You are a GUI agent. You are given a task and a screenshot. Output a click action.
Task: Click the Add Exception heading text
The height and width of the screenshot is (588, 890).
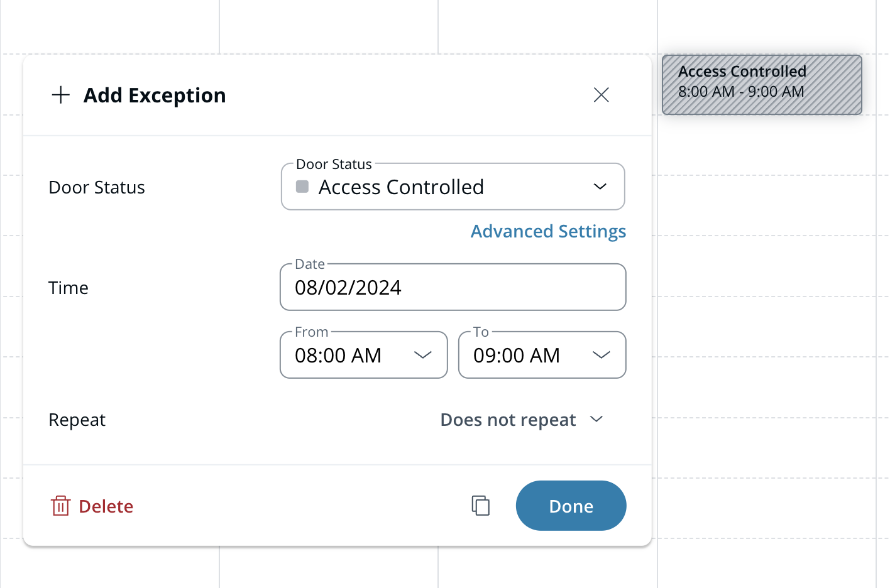155,95
